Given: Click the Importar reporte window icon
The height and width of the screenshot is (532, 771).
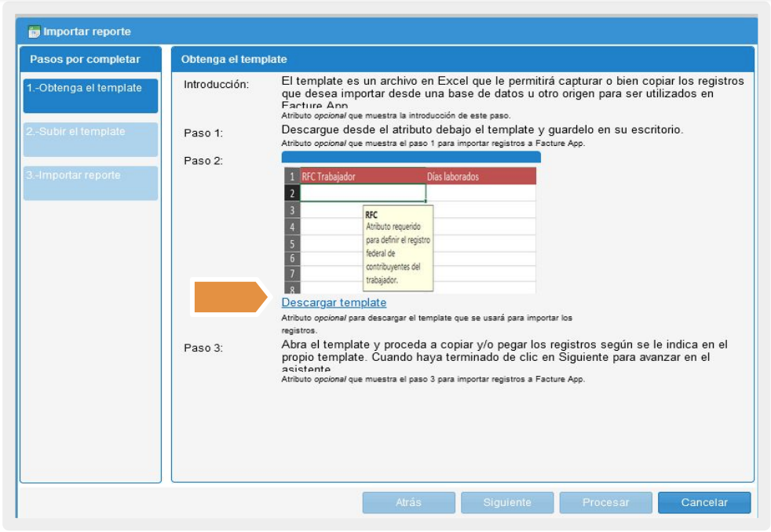Looking at the screenshot, I should [x=34, y=32].
